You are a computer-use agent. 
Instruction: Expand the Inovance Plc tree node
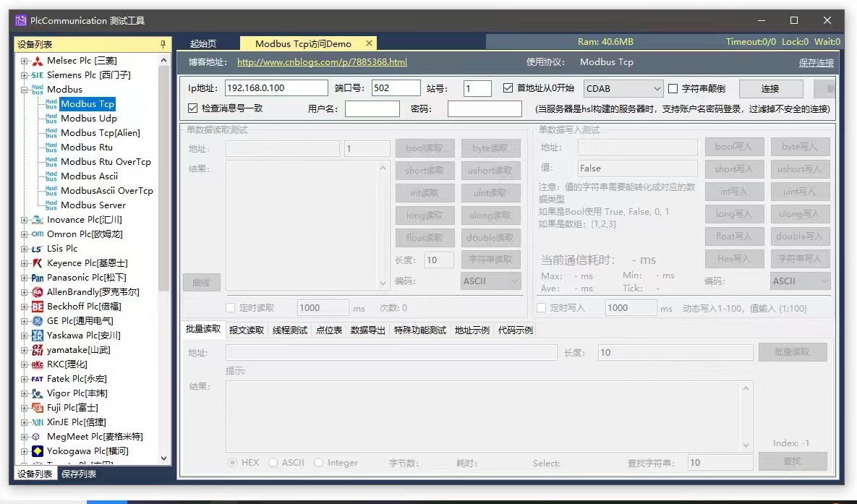tap(24, 220)
